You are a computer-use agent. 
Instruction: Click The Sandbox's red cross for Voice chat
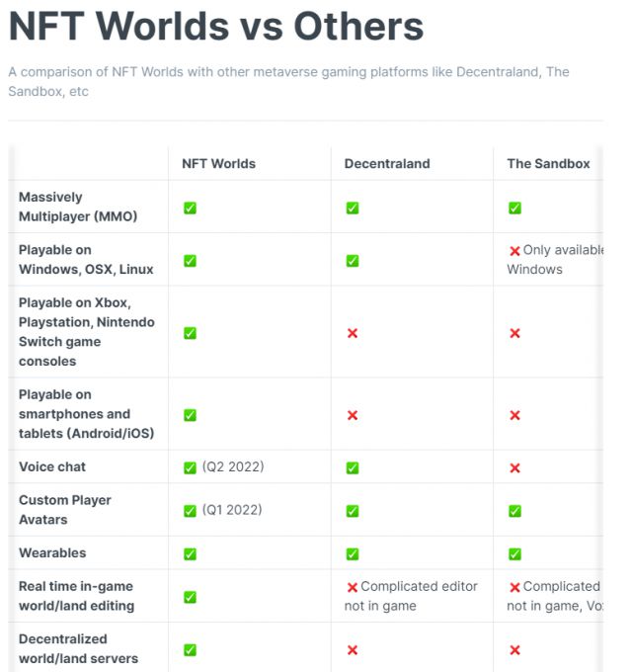(514, 467)
